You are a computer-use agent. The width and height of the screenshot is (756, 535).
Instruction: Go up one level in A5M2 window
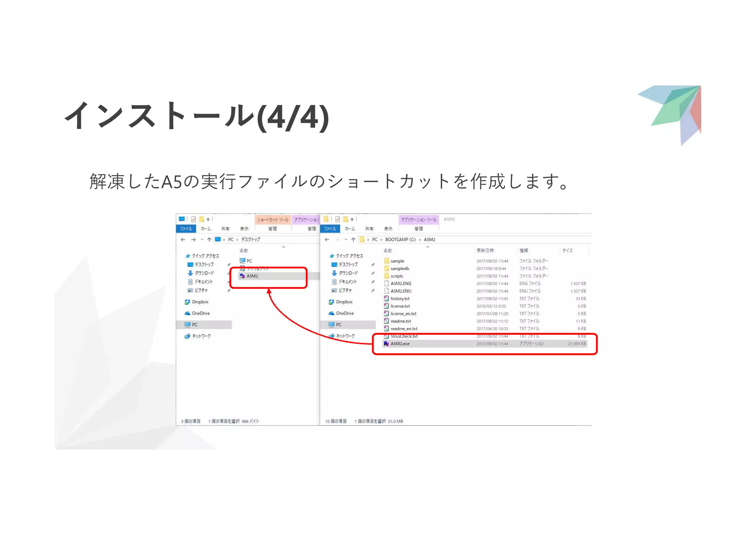click(x=353, y=239)
